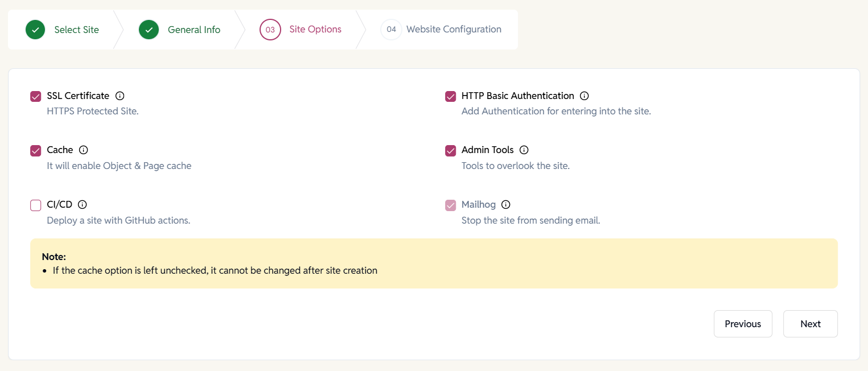Click the 04 step number circle
The height and width of the screenshot is (371, 868).
tap(391, 30)
